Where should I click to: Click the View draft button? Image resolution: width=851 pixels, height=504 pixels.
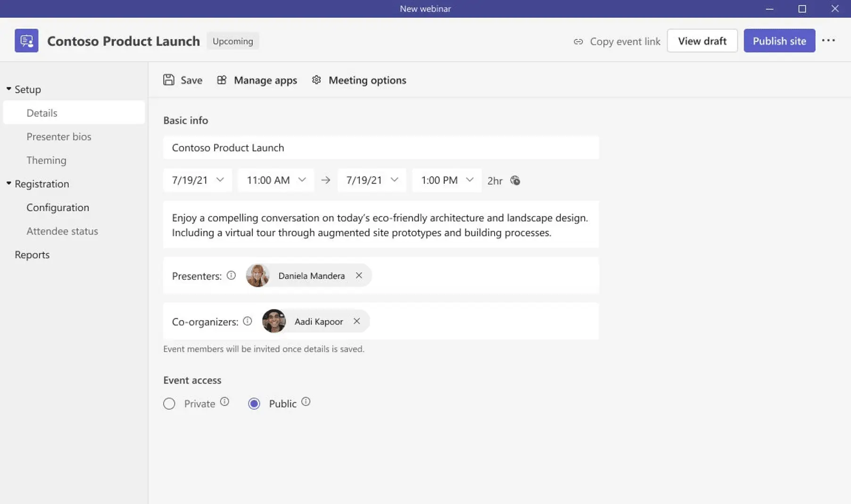702,41
